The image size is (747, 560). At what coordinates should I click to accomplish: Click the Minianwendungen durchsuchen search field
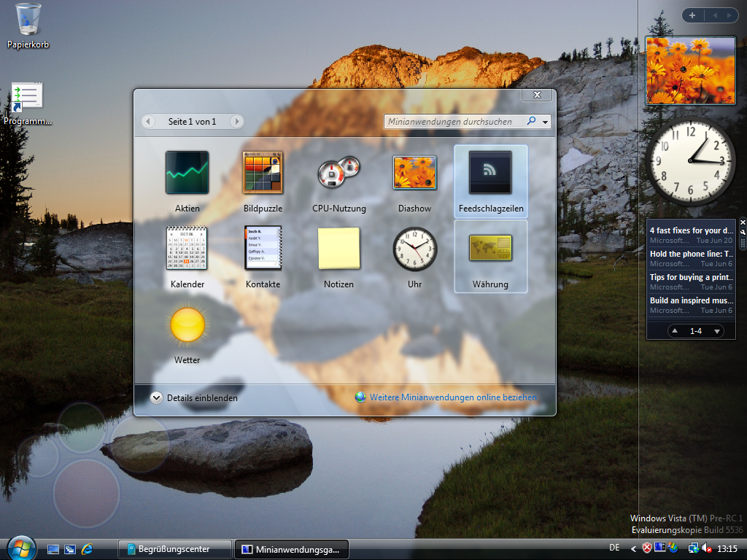(456, 122)
